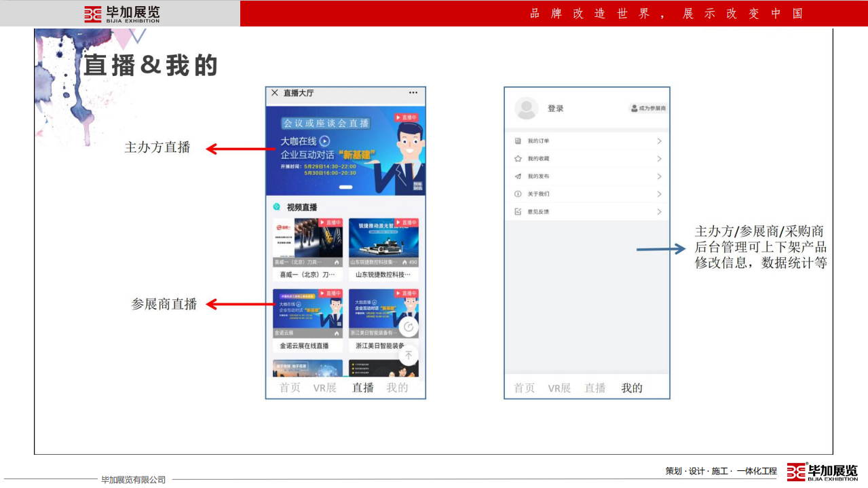This screenshot has height=488, width=868.
Task: Open the three-dot menu in 直播大厅 header
Action: [x=413, y=93]
